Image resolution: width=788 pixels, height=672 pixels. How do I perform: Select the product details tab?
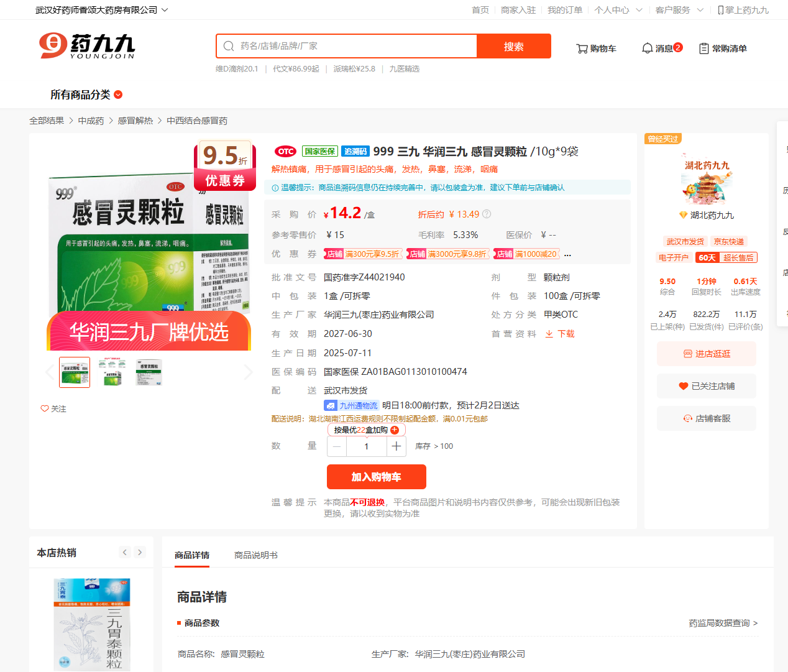192,555
